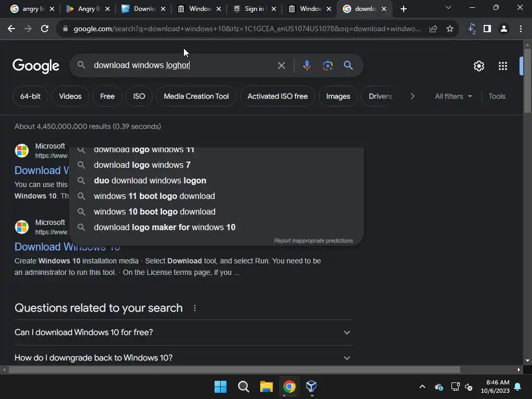Close the 'Sign in' tab
Viewport: 532px width, 399px height.
pos(274,9)
